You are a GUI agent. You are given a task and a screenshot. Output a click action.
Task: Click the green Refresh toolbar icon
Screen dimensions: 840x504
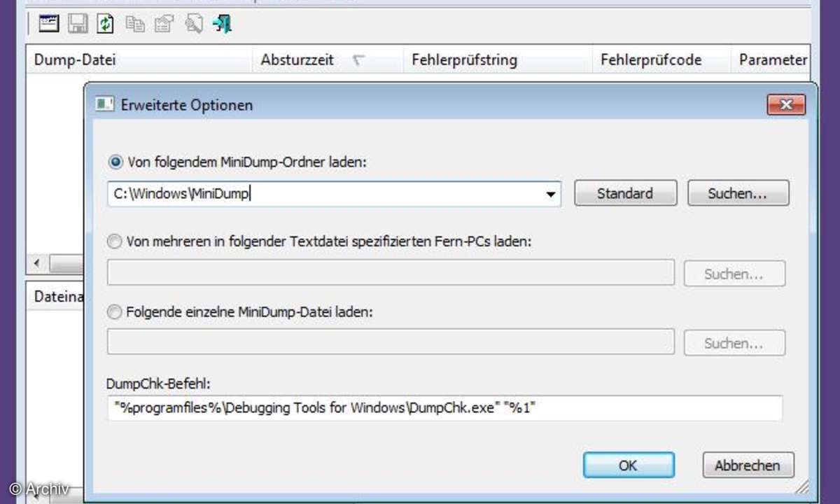pos(105,24)
